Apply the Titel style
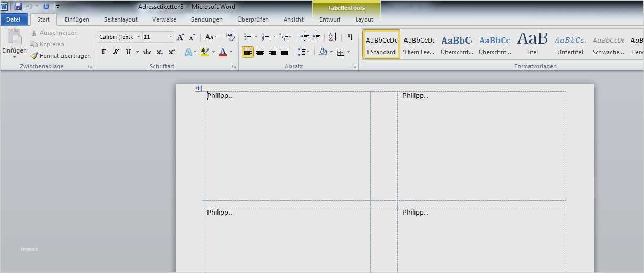The image size is (644, 273). (532, 44)
